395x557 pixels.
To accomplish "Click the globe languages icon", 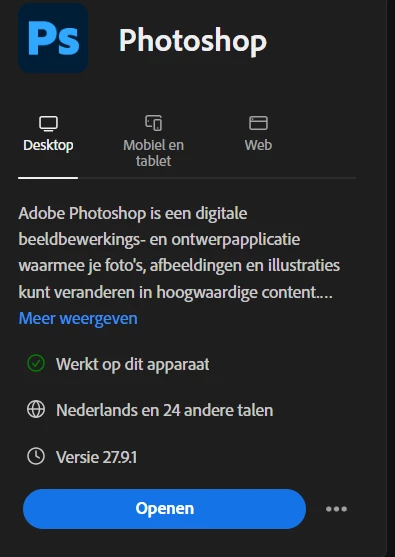I will [x=36, y=410].
